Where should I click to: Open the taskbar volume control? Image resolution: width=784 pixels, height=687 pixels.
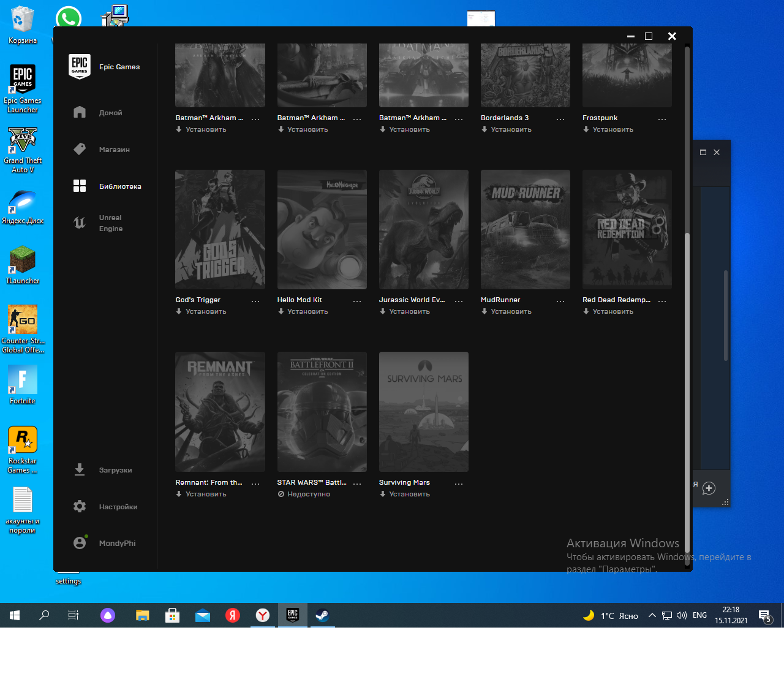coord(682,615)
